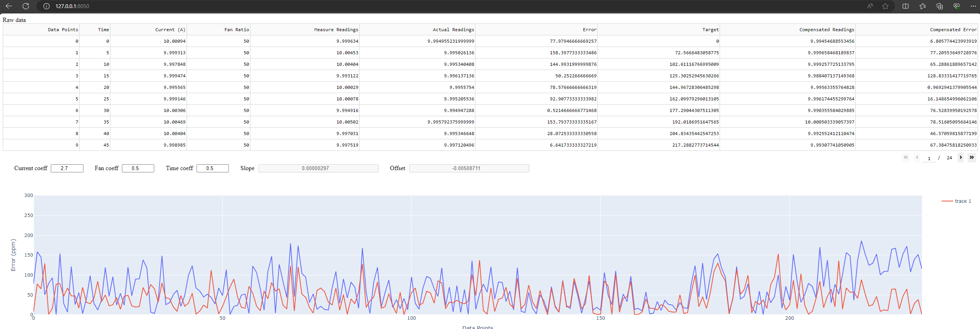Focus the Time coeff input box
This screenshot has height=329, width=980.
point(212,168)
